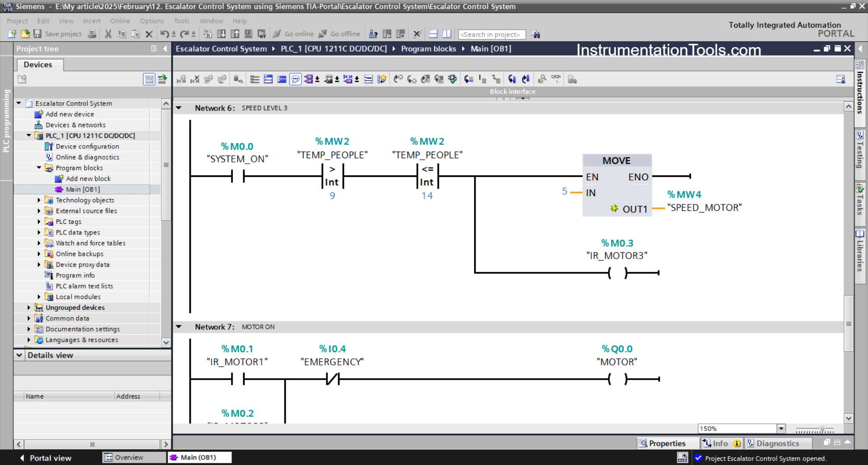Click the Redo arrow icon

click(x=184, y=34)
